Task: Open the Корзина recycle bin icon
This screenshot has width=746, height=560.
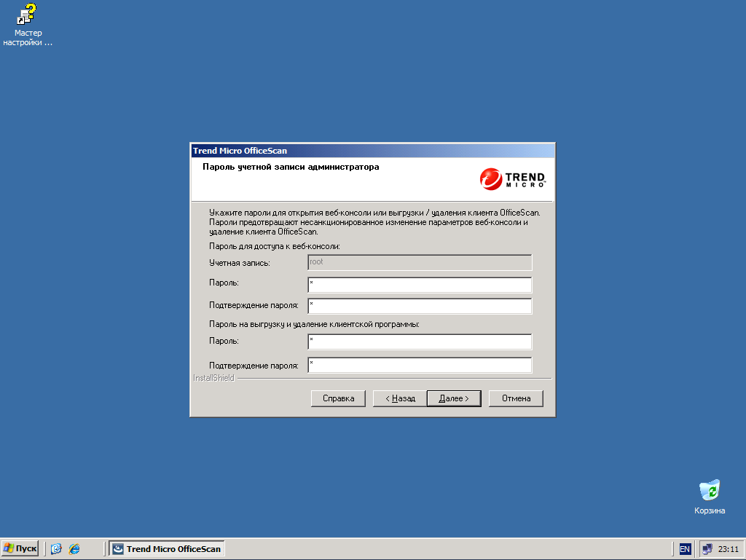Action: click(x=710, y=497)
